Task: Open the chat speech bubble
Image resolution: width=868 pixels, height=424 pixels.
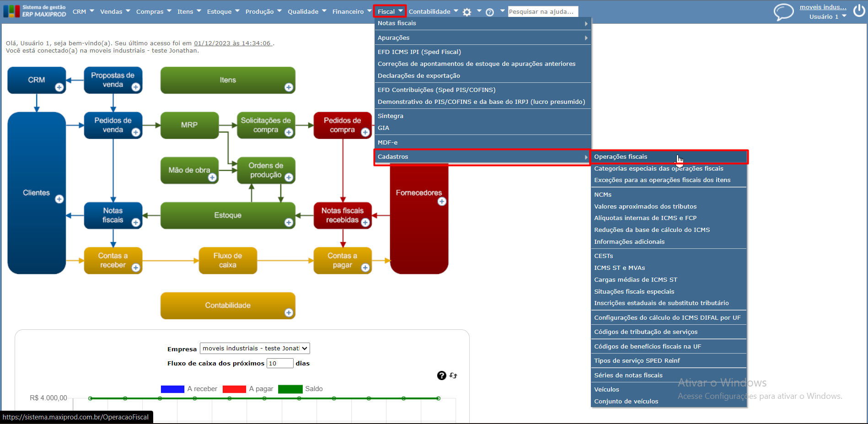Action: click(783, 12)
